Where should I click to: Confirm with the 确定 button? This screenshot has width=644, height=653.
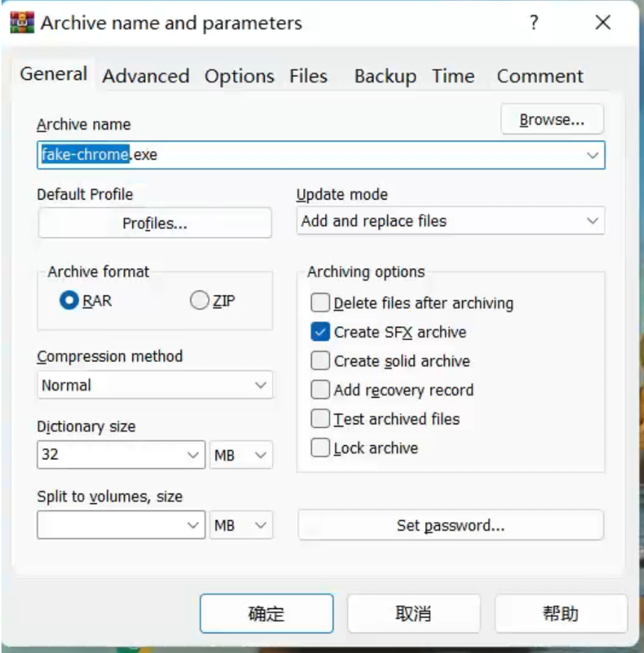pos(266,613)
